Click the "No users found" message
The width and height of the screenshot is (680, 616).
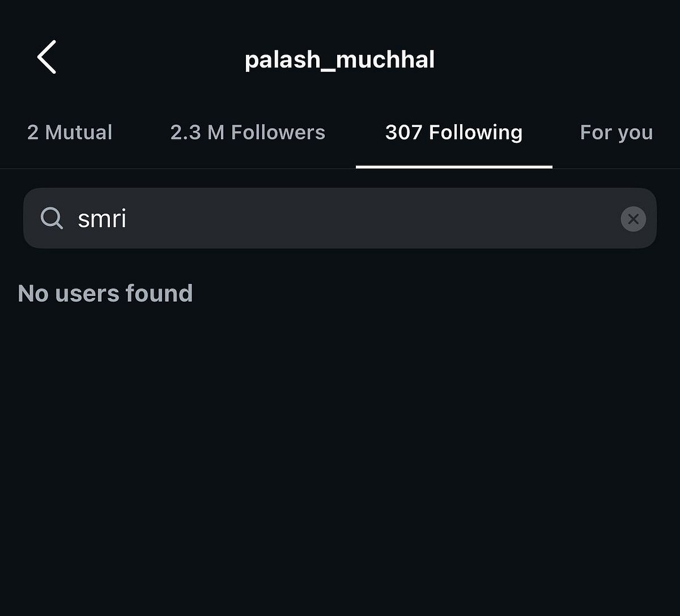105,294
